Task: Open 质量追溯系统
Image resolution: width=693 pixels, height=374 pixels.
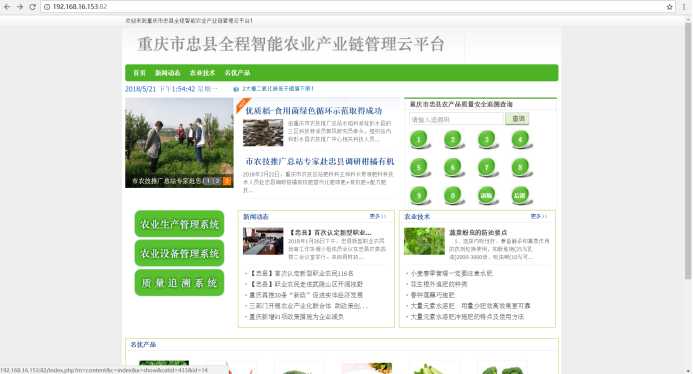Action: click(179, 283)
